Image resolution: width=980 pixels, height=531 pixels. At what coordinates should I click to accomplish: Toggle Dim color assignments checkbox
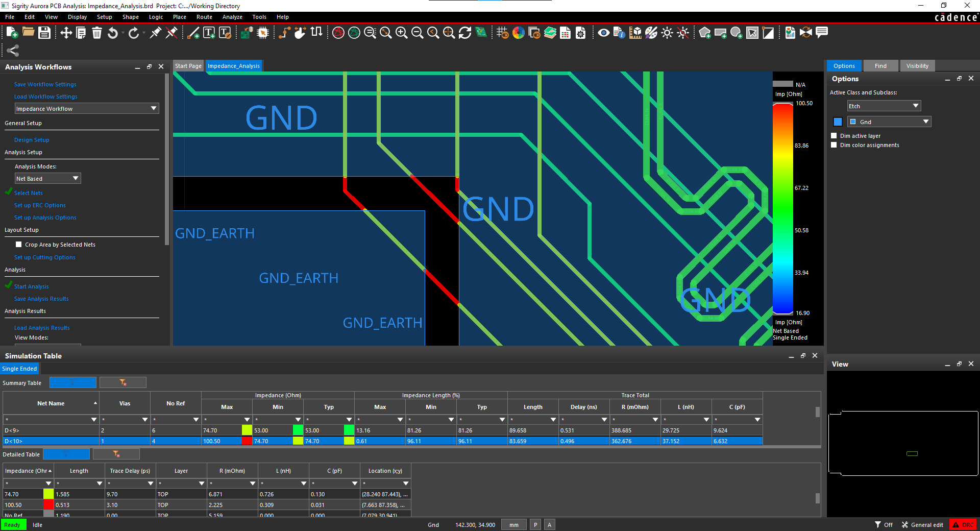point(834,145)
